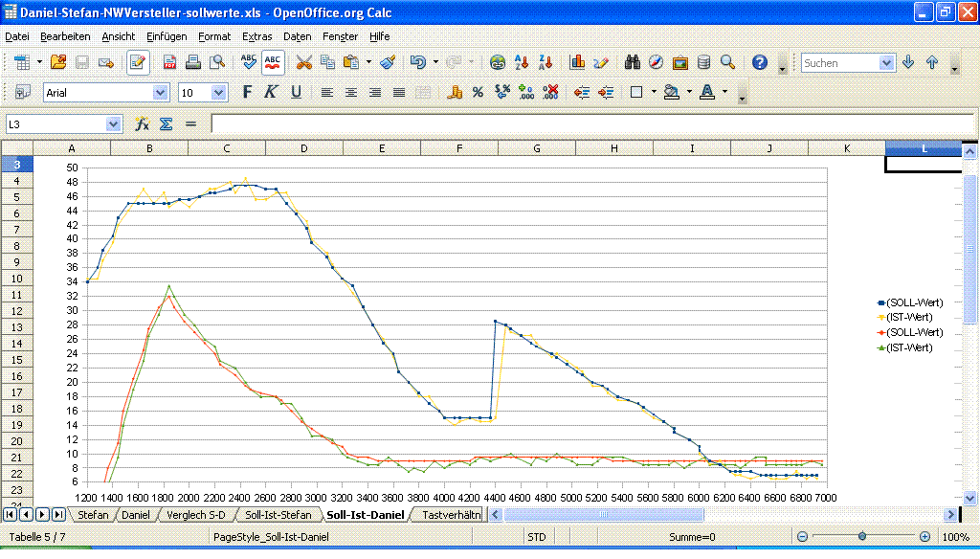
Task: Click the zoom out minus button
Action: 803,536
